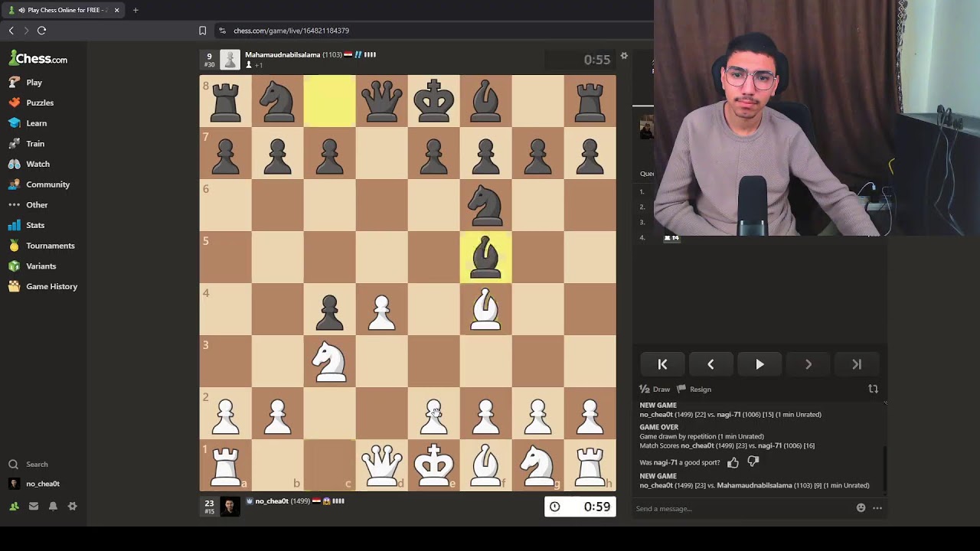980x551 pixels.
Task: Click the opponent's 0:55 clock
Action: (580, 60)
